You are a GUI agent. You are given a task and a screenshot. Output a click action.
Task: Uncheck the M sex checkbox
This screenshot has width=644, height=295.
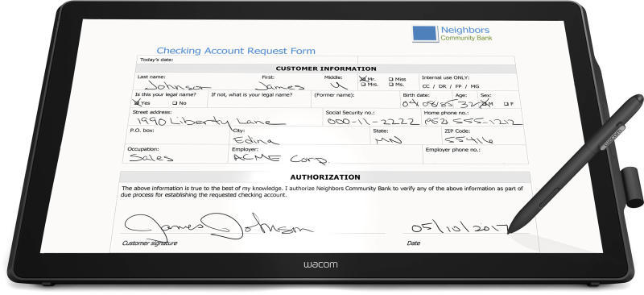pos(485,103)
